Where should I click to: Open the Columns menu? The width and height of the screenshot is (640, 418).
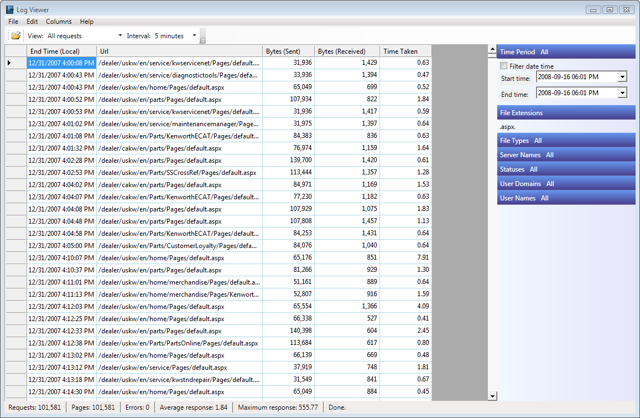58,21
